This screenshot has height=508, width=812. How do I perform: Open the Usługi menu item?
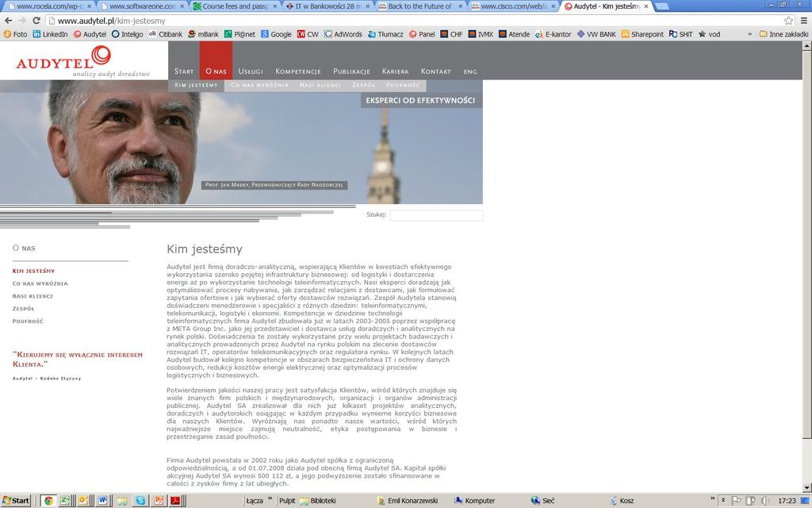(251, 71)
